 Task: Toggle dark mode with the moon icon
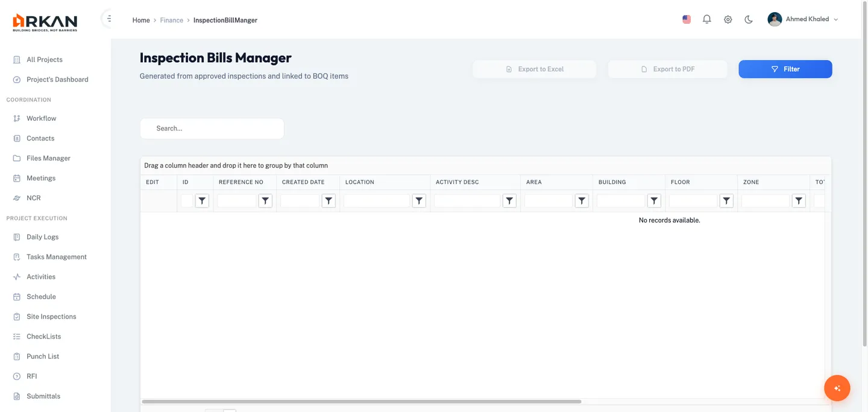(748, 19)
